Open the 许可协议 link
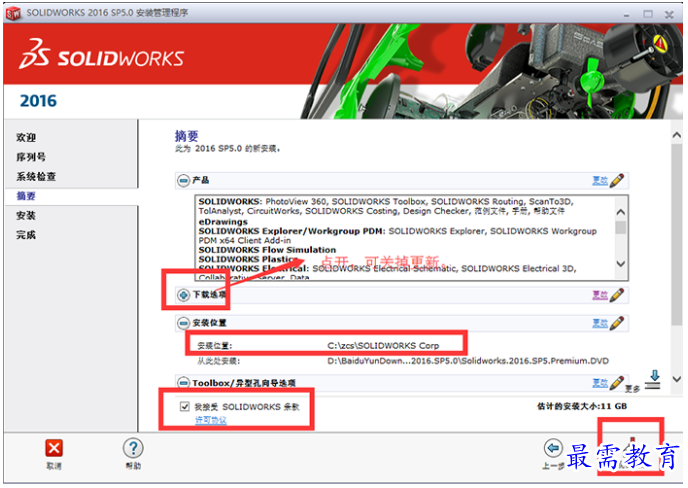 pos(211,420)
